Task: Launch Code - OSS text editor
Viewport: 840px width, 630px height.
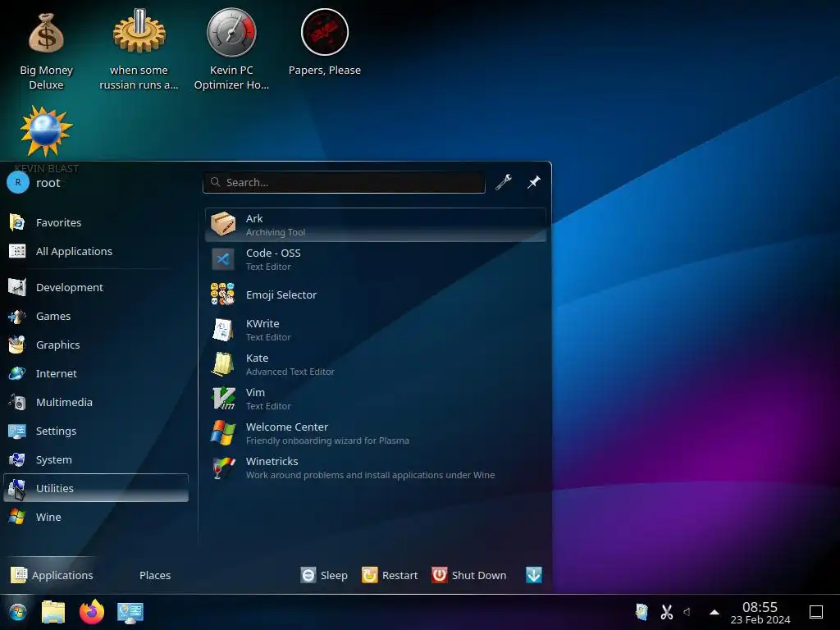Action: [376, 259]
